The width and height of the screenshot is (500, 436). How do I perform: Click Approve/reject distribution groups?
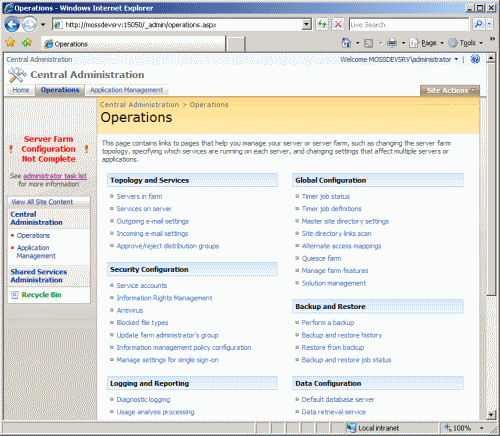(x=168, y=246)
